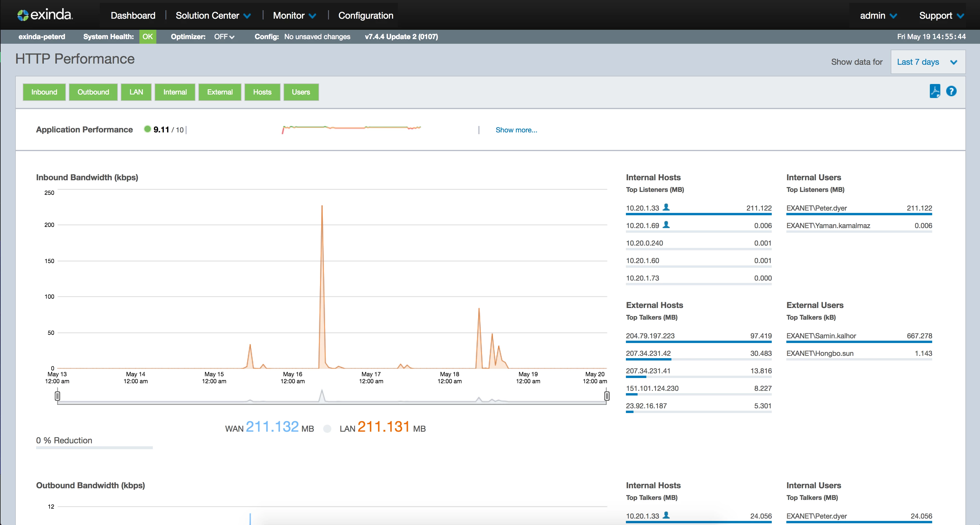Click the left handle of the chart range slider
Image resolution: width=980 pixels, height=525 pixels.
click(57, 396)
